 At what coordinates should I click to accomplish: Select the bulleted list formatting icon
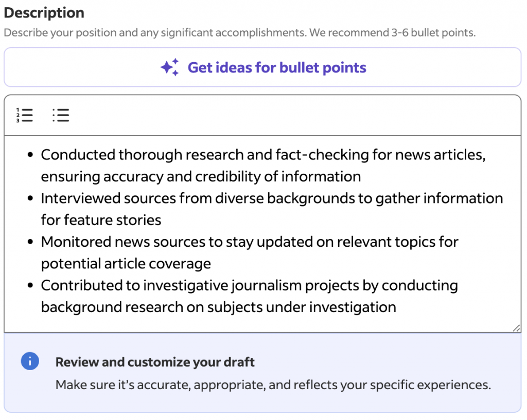click(60, 115)
